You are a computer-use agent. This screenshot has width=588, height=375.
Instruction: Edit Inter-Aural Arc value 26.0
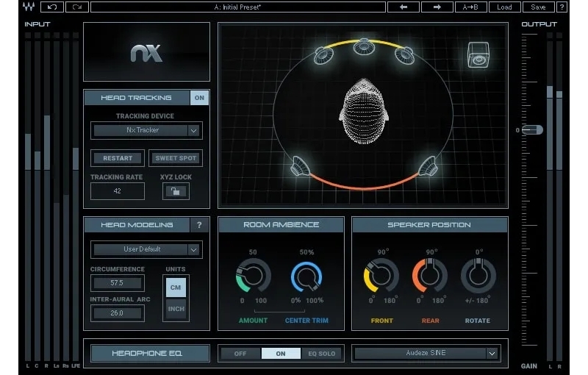pos(117,313)
